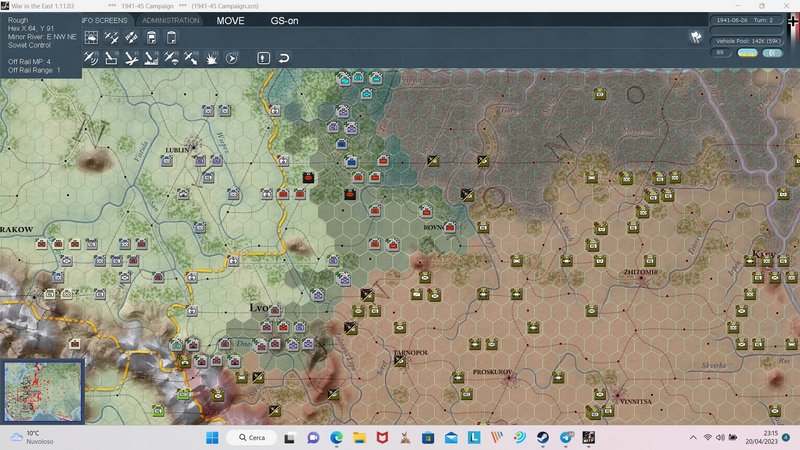Click the Proskurov city marker
The image size is (800, 450).
click(x=509, y=378)
